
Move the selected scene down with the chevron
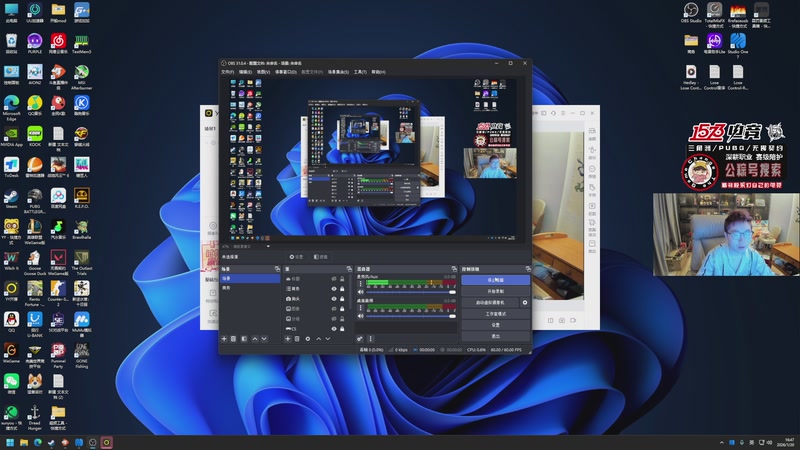click(264, 339)
